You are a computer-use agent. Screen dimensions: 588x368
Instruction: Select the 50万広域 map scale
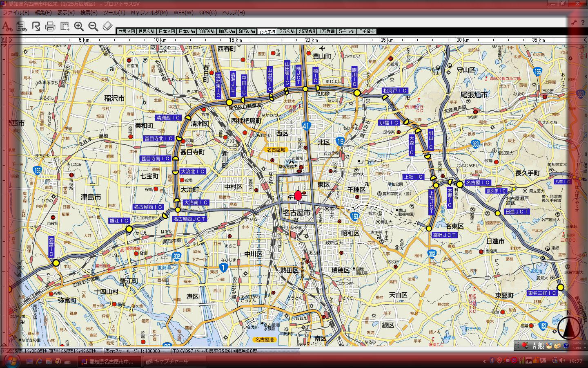(247, 31)
